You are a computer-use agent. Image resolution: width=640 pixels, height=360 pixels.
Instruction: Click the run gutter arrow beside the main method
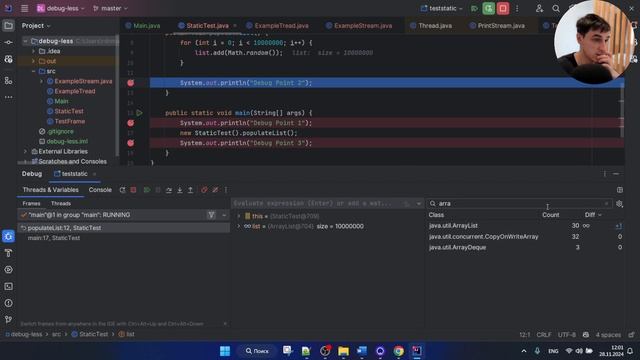(x=140, y=113)
